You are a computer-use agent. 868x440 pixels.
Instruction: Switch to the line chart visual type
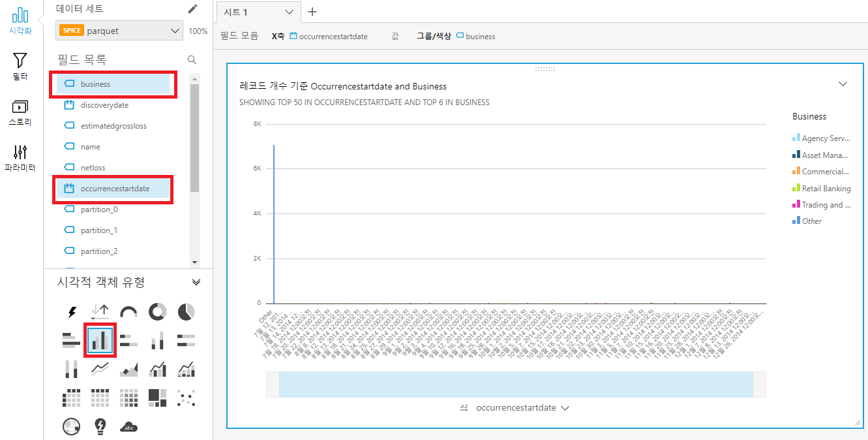point(100,369)
